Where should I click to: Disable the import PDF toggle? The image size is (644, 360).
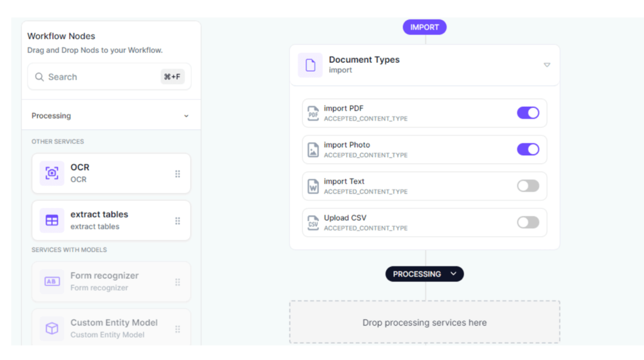[x=528, y=113]
